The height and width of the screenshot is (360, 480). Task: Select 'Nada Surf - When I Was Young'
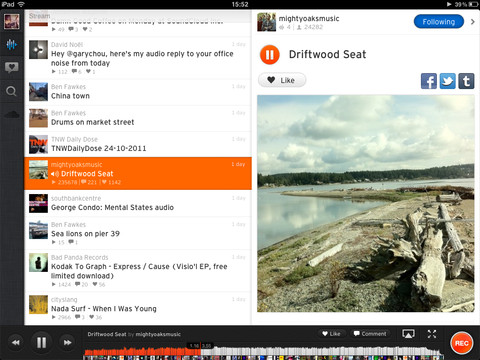pos(138,308)
